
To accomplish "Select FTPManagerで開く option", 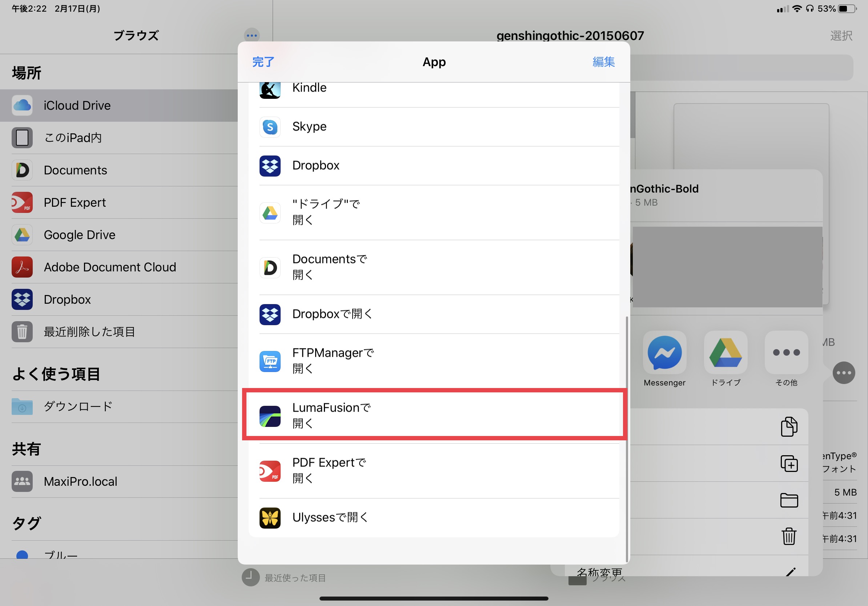I will (433, 361).
